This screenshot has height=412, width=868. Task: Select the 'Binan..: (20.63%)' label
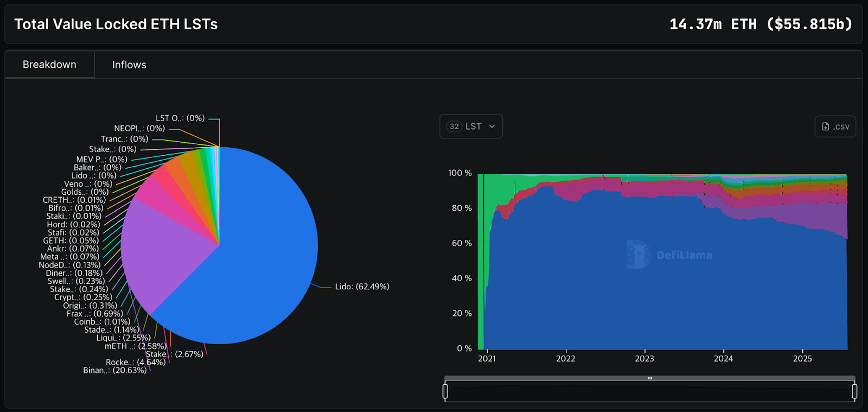tap(115, 370)
